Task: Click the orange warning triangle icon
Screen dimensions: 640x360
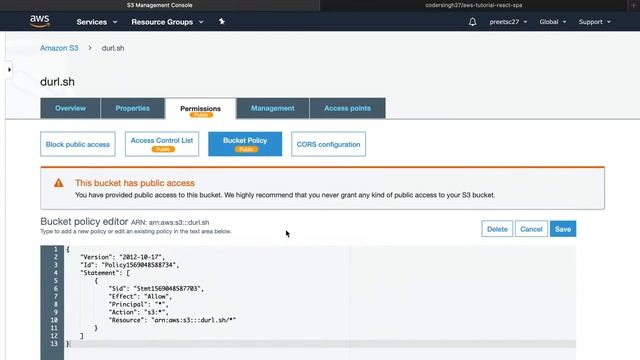Action: coord(59,183)
